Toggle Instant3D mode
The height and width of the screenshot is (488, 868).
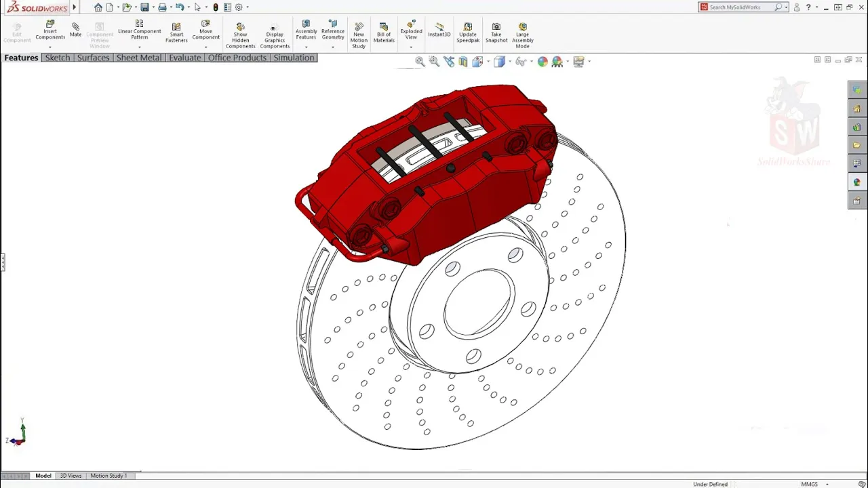[x=439, y=29]
